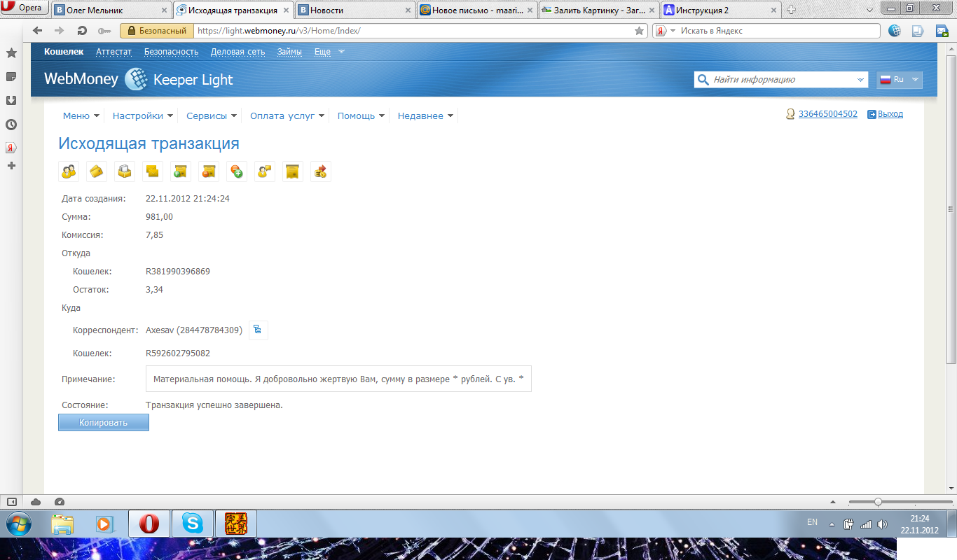The image size is (957, 560).
Task: Click the person with speech bubble icon
Action: click(x=265, y=171)
